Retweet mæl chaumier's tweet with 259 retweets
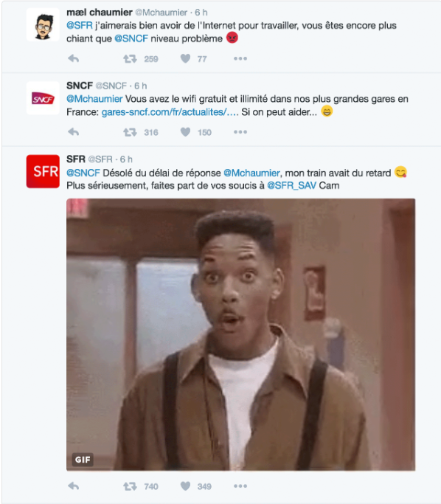The height and width of the screenshot is (504, 441). click(x=130, y=59)
